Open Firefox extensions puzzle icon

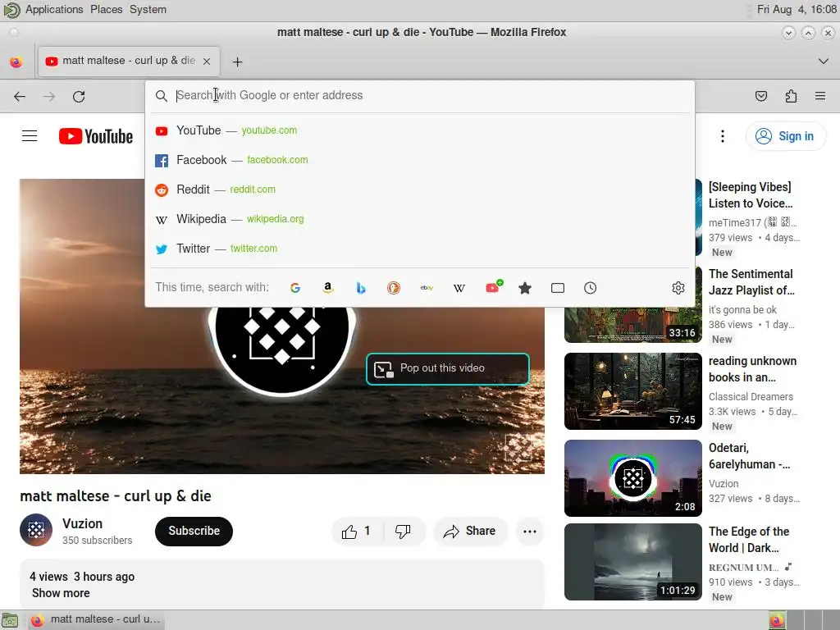click(791, 97)
